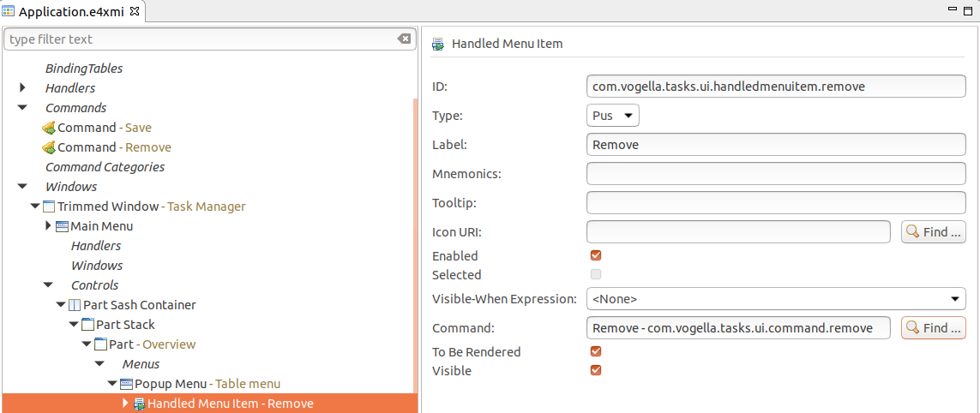Screen dimensions: 980x413
Task: Click the Command Remove icon in the tree
Action: click(x=50, y=147)
